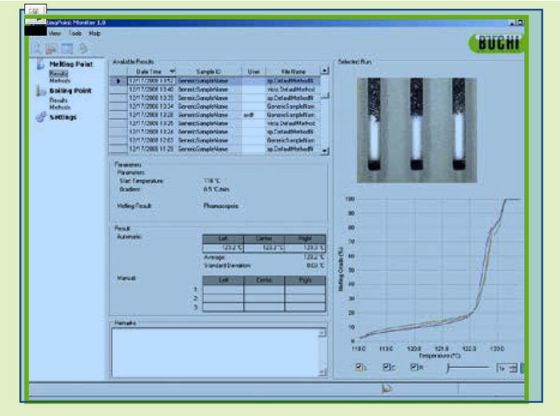Click the results list scroll-down arrow
Image resolution: width=560 pixels, height=416 pixels.
coord(324,151)
